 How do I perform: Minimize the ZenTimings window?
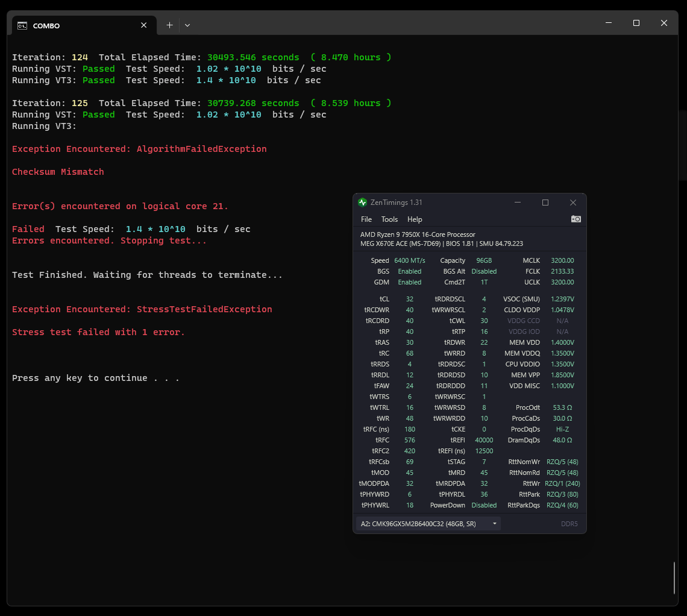(x=518, y=203)
